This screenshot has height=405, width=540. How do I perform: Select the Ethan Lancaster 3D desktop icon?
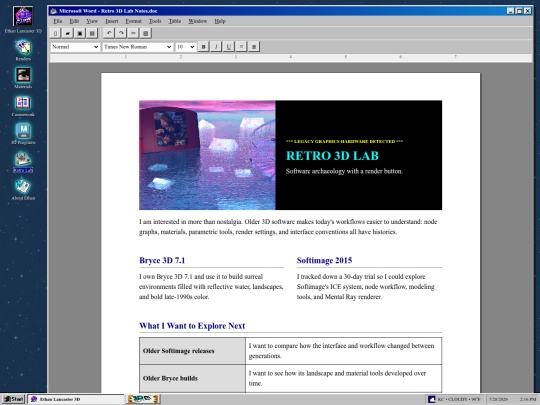click(x=23, y=20)
